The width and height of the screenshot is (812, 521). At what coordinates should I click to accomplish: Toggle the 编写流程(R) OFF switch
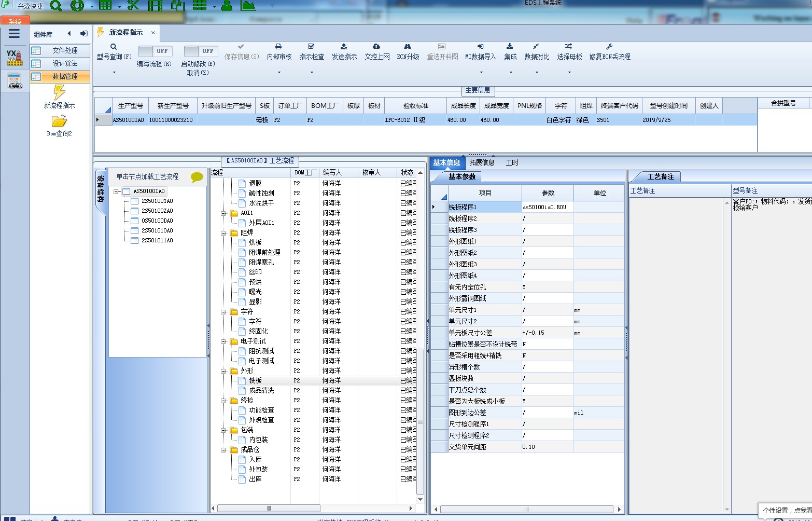tap(155, 51)
